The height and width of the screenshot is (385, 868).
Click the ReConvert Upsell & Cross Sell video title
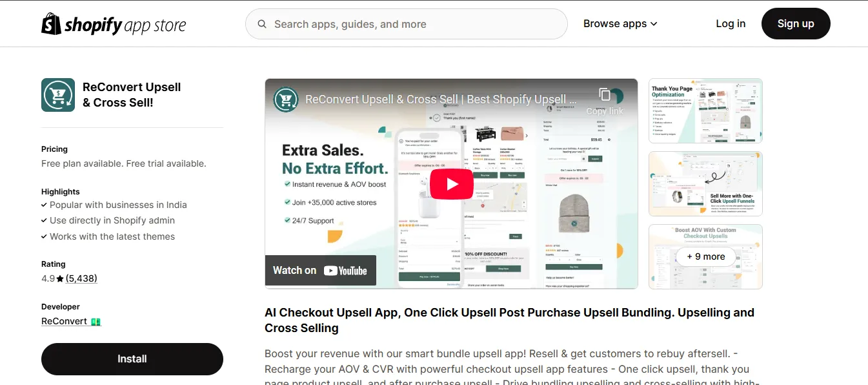coord(441,99)
